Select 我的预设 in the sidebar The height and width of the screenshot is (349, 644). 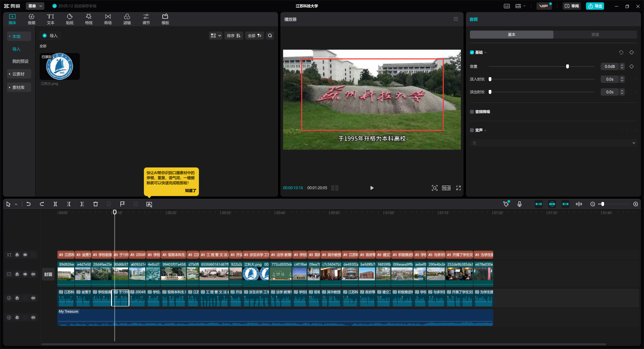point(20,61)
